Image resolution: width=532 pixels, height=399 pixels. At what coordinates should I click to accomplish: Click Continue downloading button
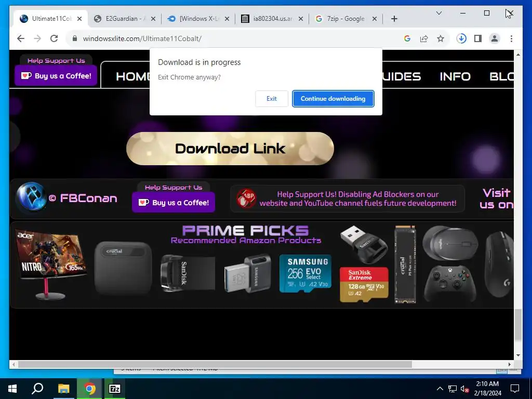pyautogui.click(x=333, y=99)
